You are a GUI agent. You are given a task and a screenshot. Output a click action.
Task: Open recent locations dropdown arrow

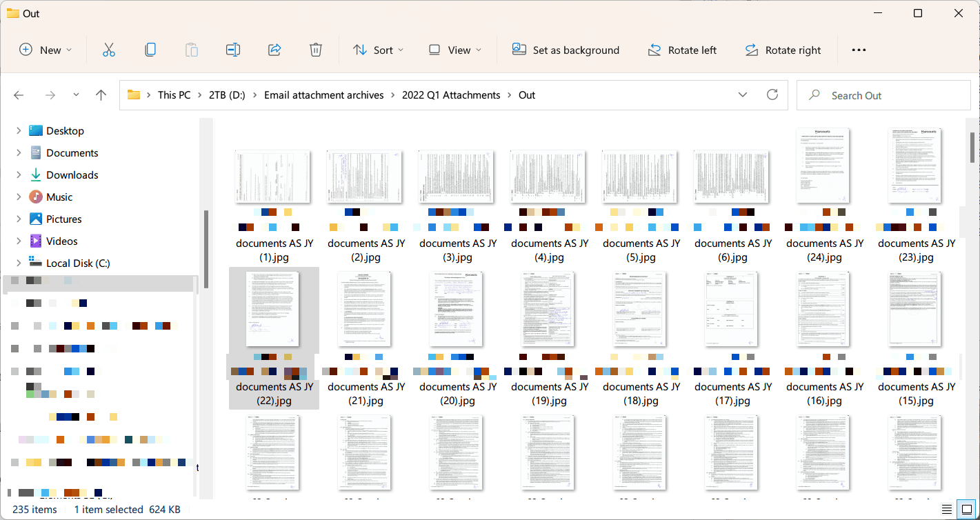(x=76, y=95)
